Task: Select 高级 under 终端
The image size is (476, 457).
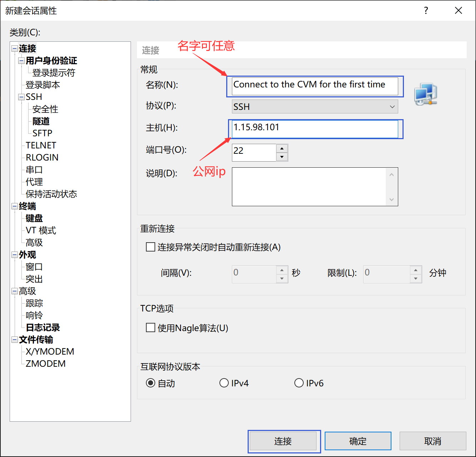Action: pyautogui.click(x=34, y=243)
